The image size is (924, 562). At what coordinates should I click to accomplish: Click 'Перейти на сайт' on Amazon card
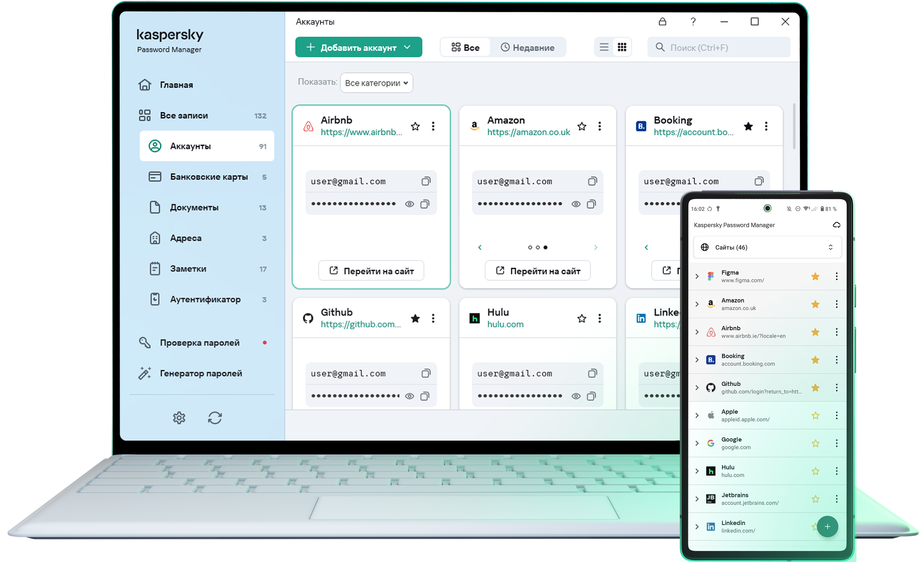tap(537, 271)
